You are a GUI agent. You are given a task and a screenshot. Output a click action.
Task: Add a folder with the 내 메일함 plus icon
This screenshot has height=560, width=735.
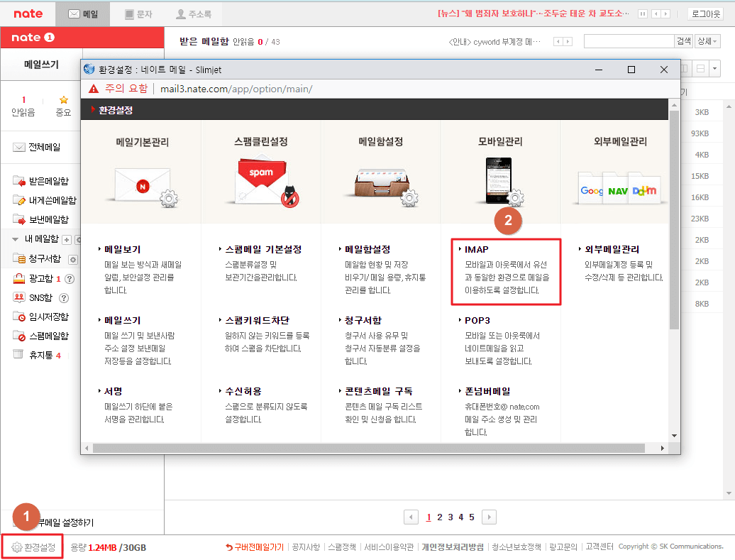click(x=67, y=240)
